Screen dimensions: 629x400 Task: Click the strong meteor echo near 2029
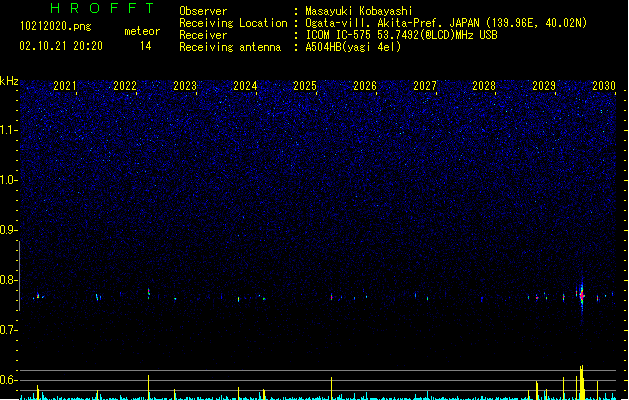tap(582, 296)
